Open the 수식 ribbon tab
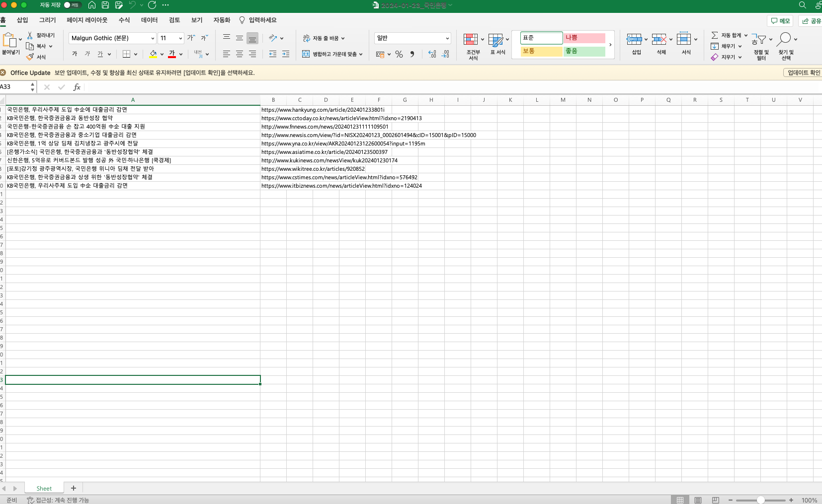The height and width of the screenshot is (504, 822). [x=124, y=20]
